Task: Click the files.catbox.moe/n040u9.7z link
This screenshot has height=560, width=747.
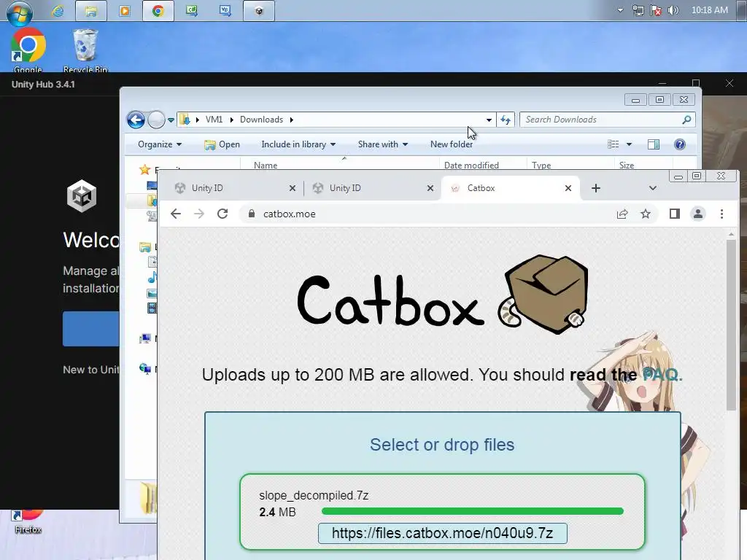Action: point(442,533)
